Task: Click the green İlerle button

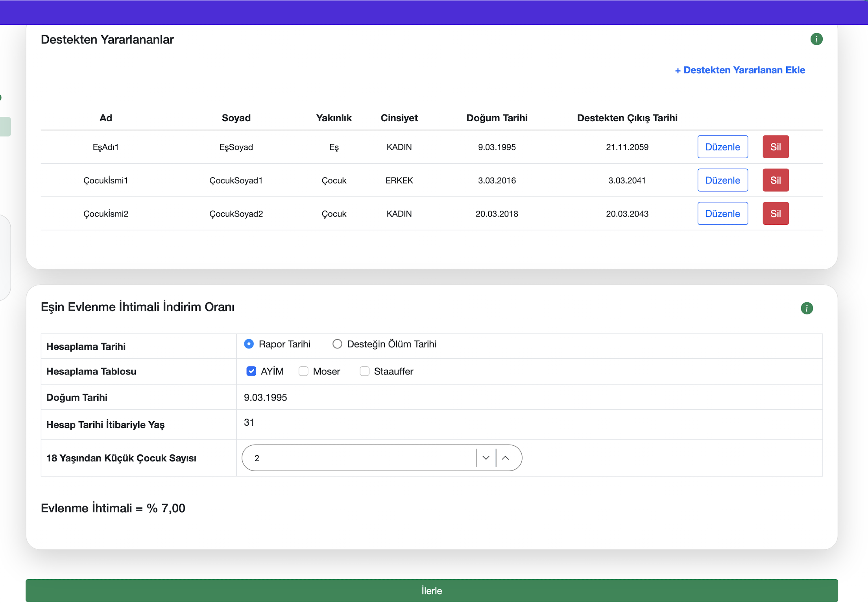Action: pos(432,590)
